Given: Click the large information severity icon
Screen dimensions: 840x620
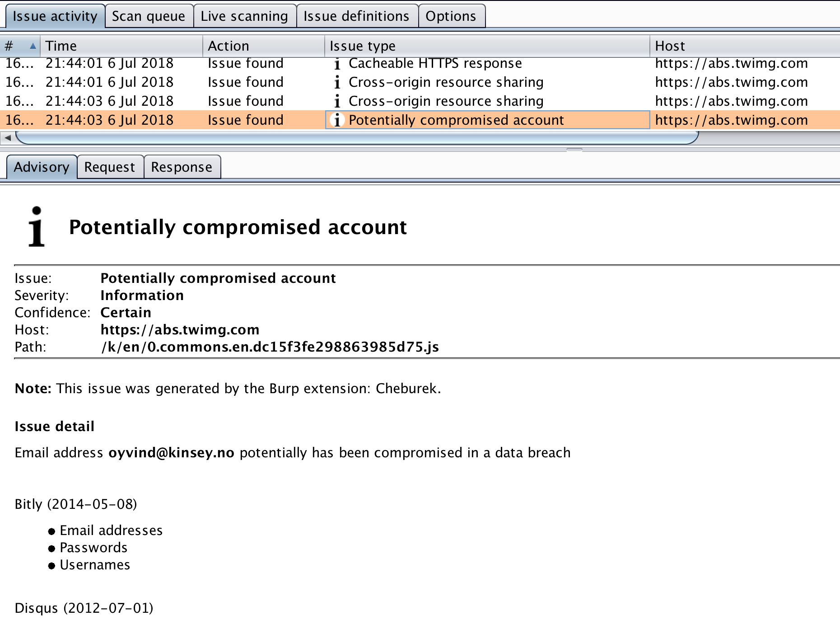Looking at the screenshot, I should [37, 227].
